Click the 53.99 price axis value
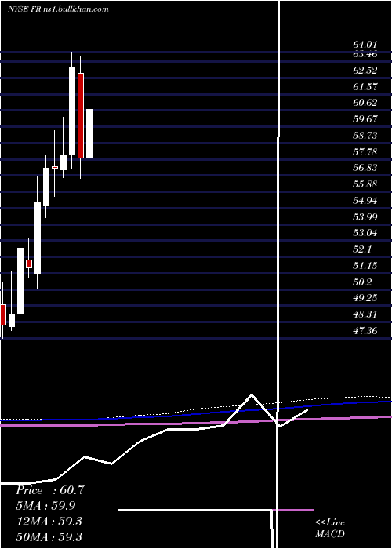The image size is (392, 549). (x=365, y=217)
